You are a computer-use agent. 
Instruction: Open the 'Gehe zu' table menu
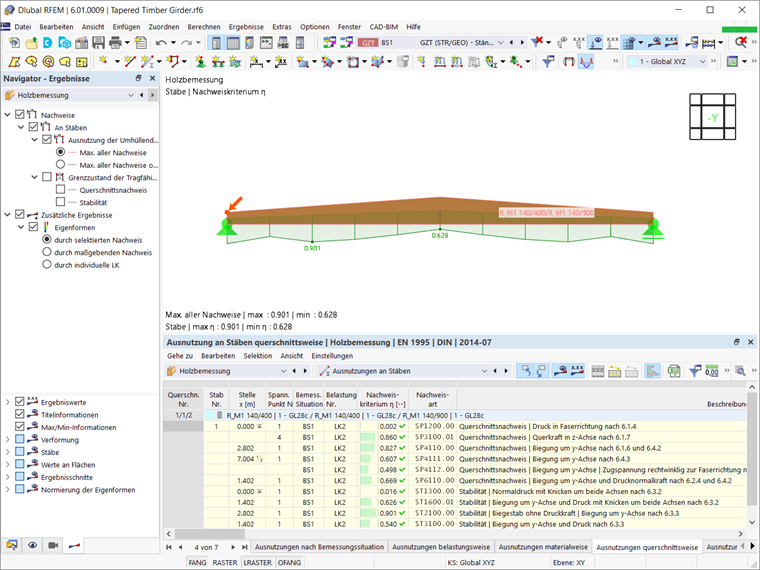tap(180, 356)
